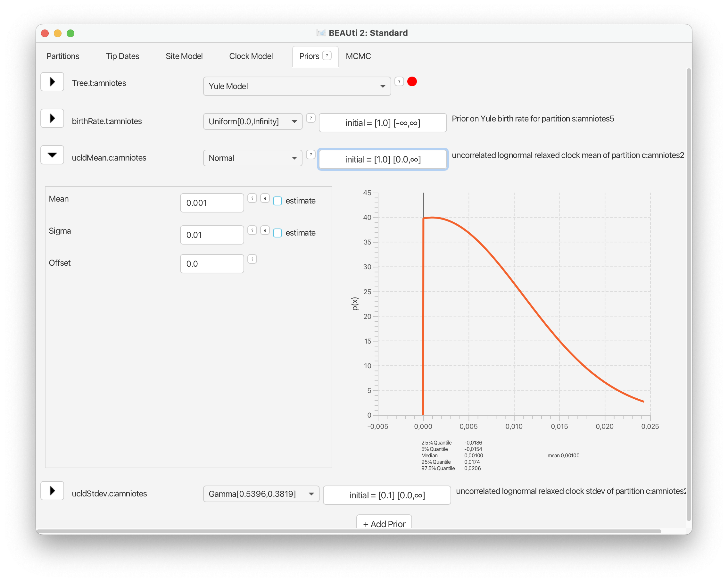Click the '2.5% Quantile' label under the plot
Image resolution: width=728 pixels, height=582 pixels.
coord(436,443)
